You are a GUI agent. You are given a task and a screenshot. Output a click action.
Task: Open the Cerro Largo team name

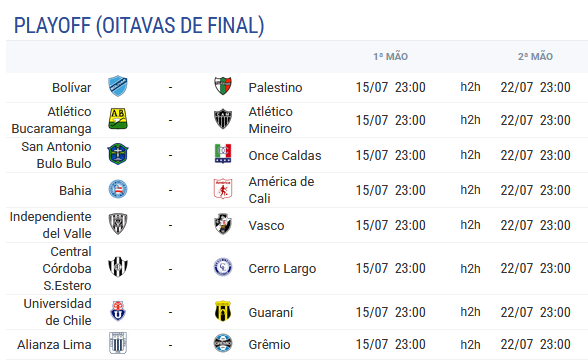coord(282,269)
